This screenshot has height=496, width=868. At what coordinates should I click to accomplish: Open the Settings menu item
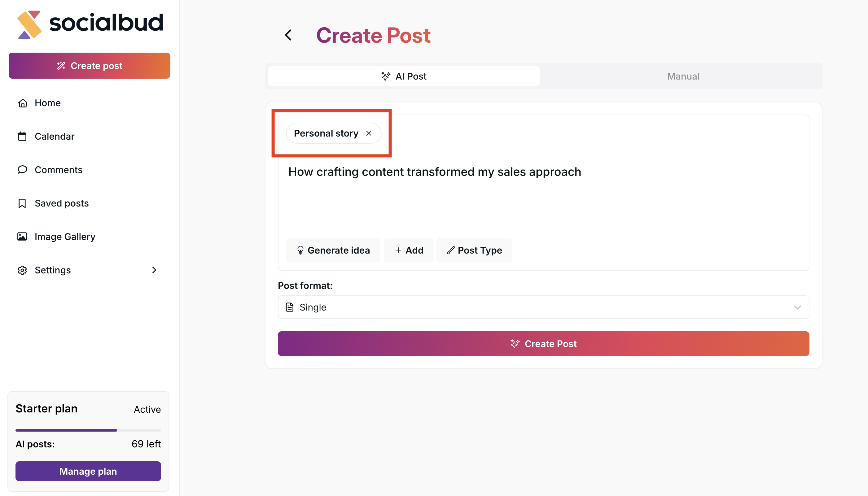(x=52, y=270)
